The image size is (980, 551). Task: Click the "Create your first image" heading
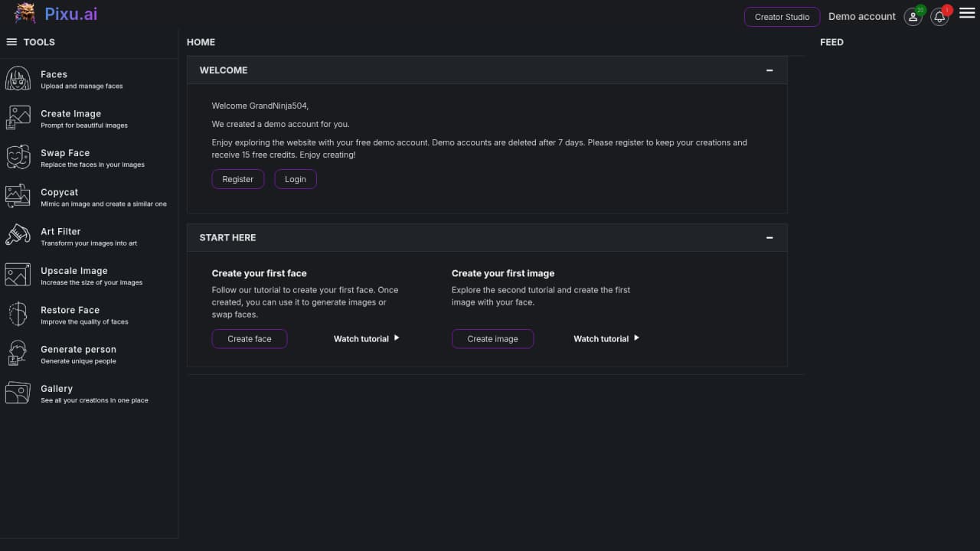[x=503, y=273]
